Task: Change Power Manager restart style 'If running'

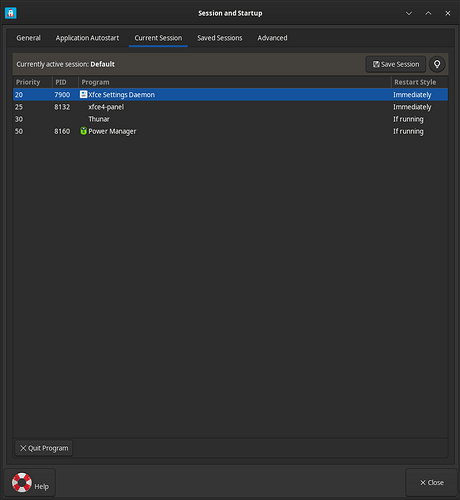Action: click(408, 131)
